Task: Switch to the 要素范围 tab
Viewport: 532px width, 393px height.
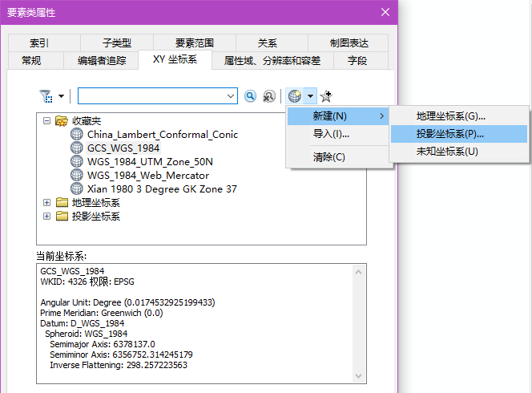Action: tap(195, 43)
